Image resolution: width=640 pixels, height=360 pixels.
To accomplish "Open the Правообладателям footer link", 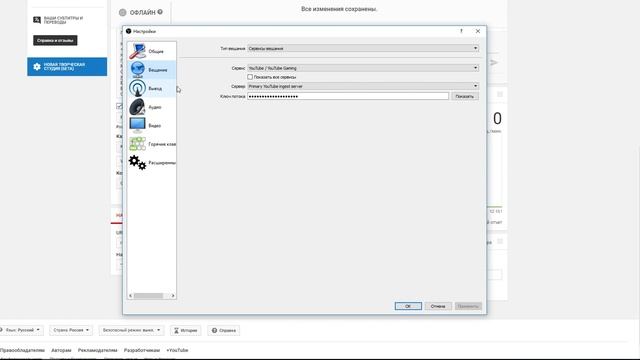I will pyautogui.click(x=22, y=350).
